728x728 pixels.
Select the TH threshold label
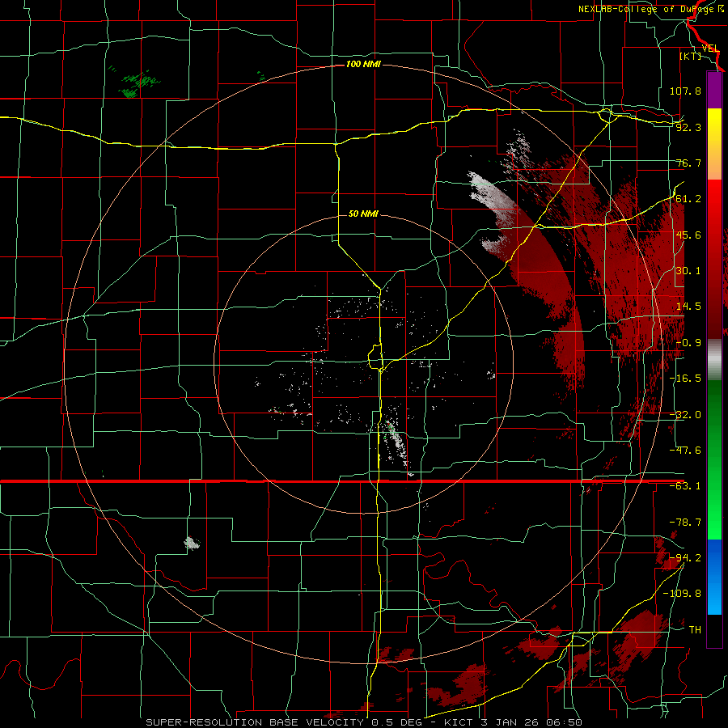coord(695,630)
